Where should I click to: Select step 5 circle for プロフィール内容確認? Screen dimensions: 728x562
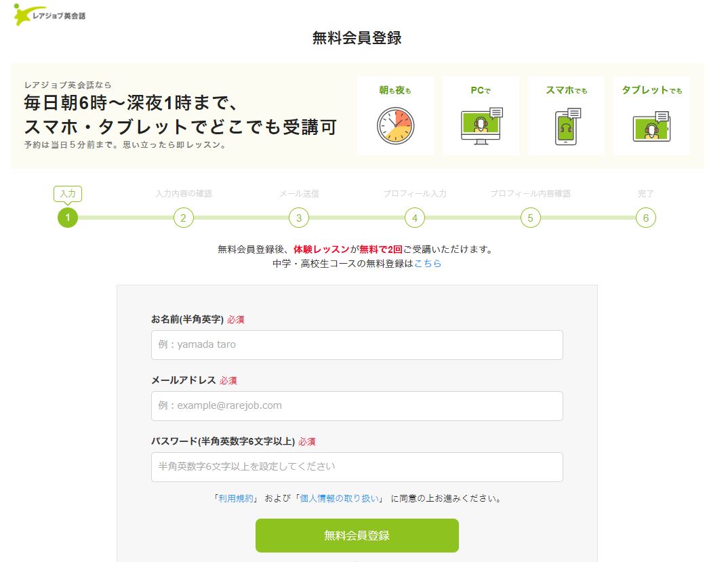[530, 218]
